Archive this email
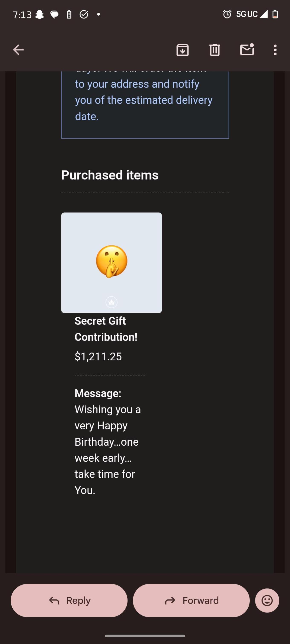 [182, 50]
